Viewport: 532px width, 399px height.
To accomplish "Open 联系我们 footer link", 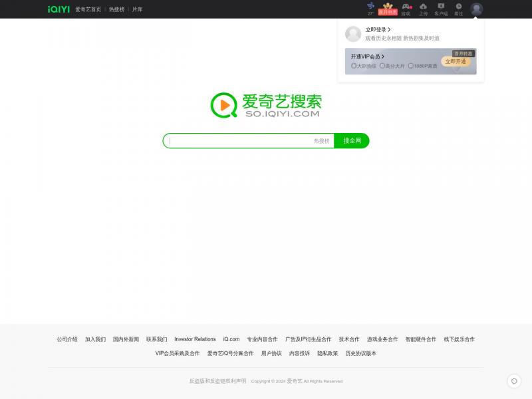I will point(157,339).
